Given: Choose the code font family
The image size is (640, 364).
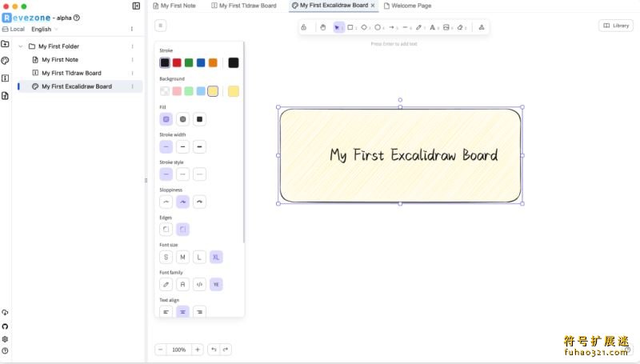Looking at the screenshot, I should coord(199,285).
